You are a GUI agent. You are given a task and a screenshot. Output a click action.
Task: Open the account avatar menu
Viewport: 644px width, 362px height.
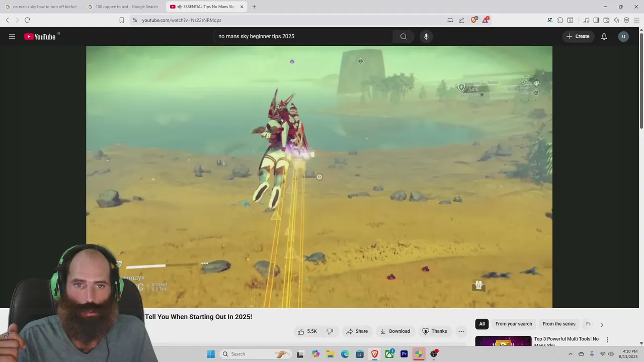click(x=623, y=36)
